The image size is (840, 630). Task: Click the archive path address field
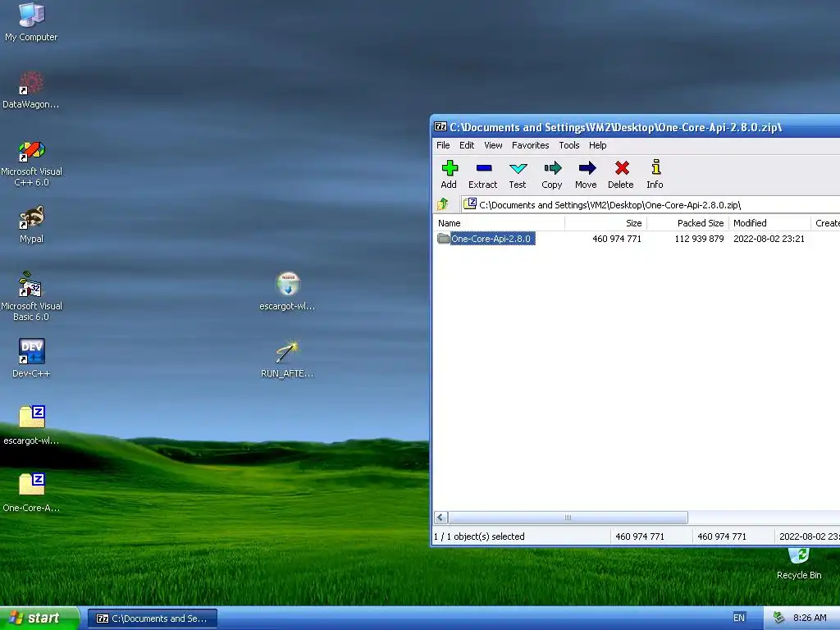[x=651, y=204]
